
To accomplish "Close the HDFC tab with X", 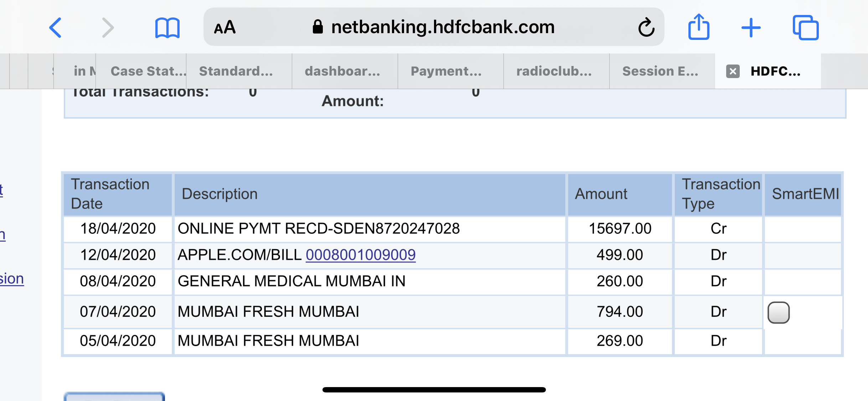I will coord(733,71).
